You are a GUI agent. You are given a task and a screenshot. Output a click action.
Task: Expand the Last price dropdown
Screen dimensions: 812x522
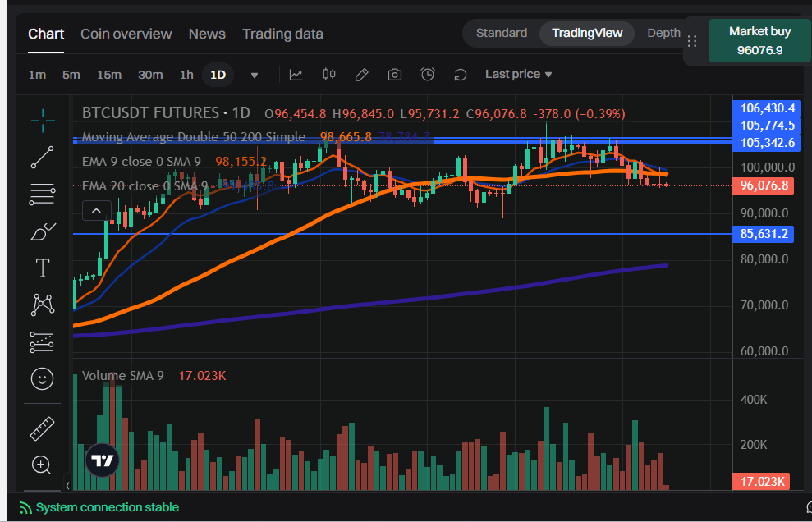pyautogui.click(x=518, y=74)
